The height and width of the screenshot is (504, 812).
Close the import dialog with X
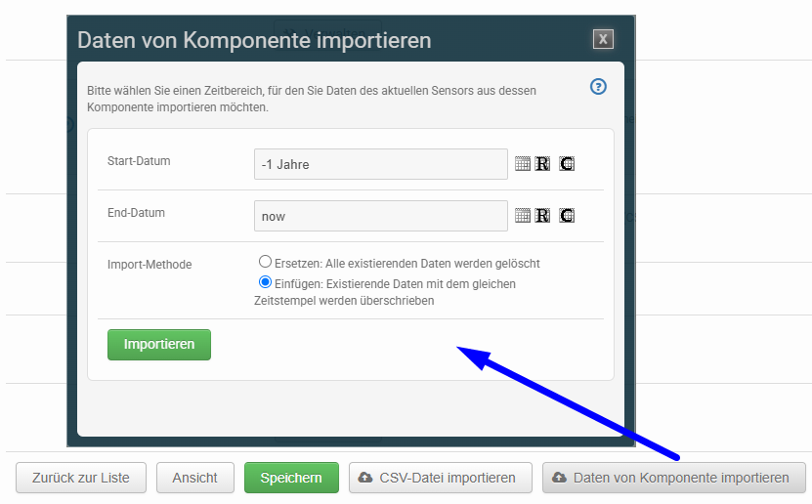click(603, 39)
